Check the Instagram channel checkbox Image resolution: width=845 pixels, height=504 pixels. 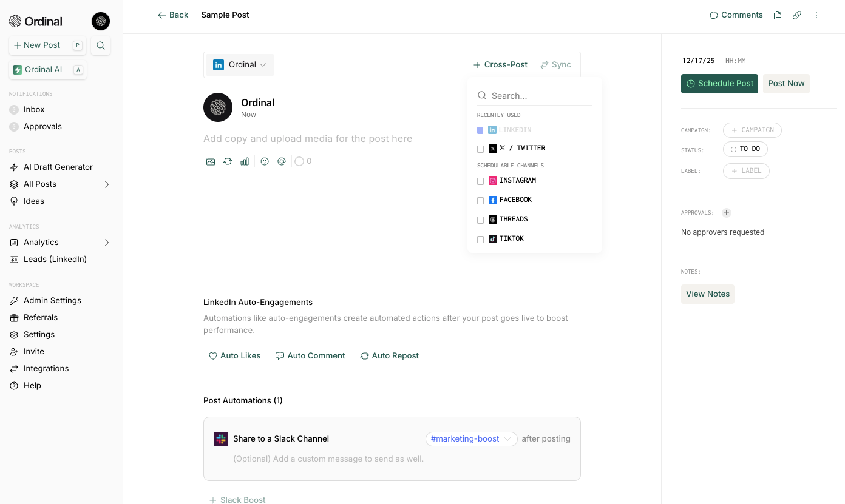pyautogui.click(x=481, y=181)
